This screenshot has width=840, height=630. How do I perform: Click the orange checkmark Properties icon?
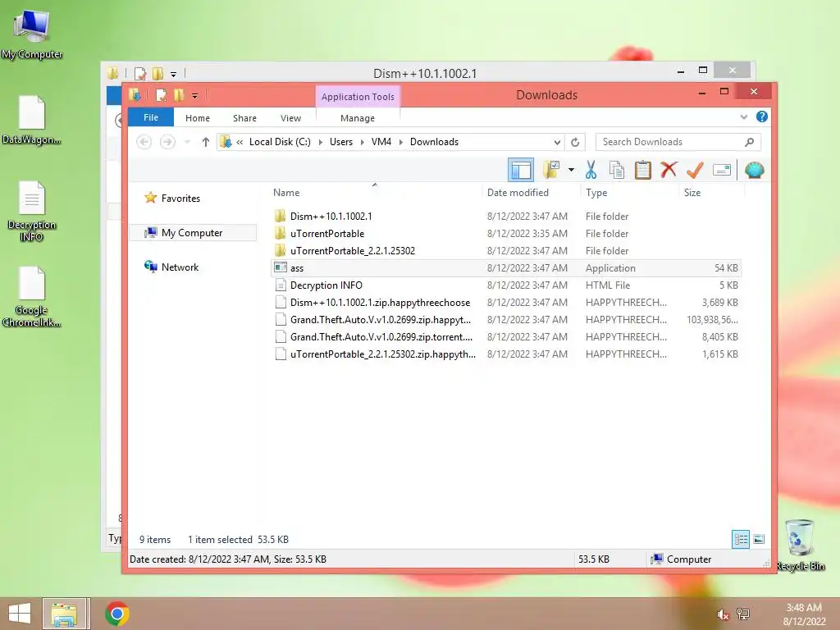pyautogui.click(x=695, y=170)
